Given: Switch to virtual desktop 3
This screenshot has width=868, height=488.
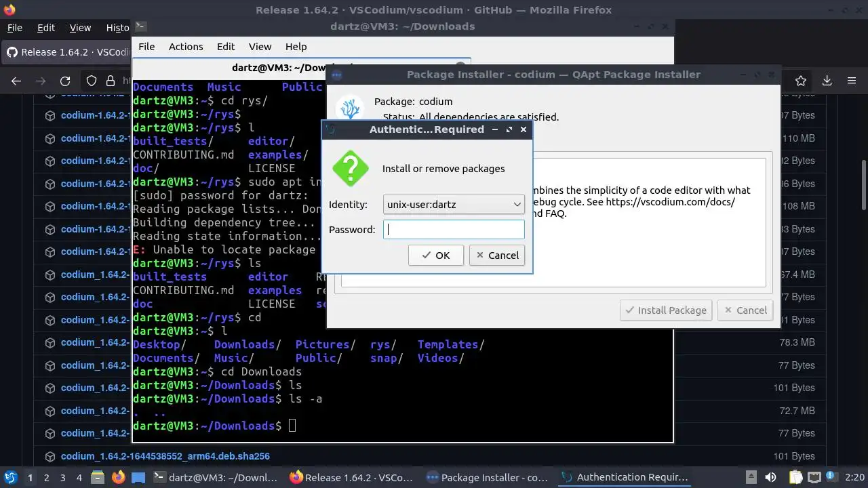Looking at the screenshot, I should click(63, 478).
